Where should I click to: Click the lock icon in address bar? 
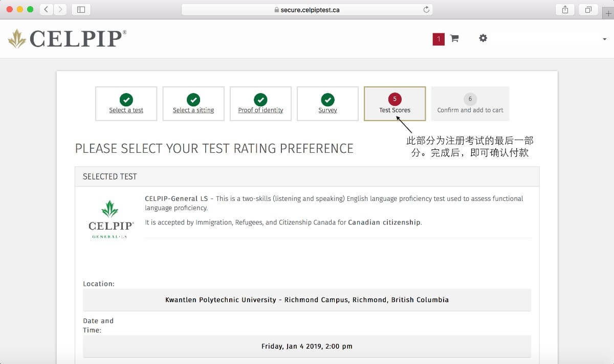tap(276, 10)
